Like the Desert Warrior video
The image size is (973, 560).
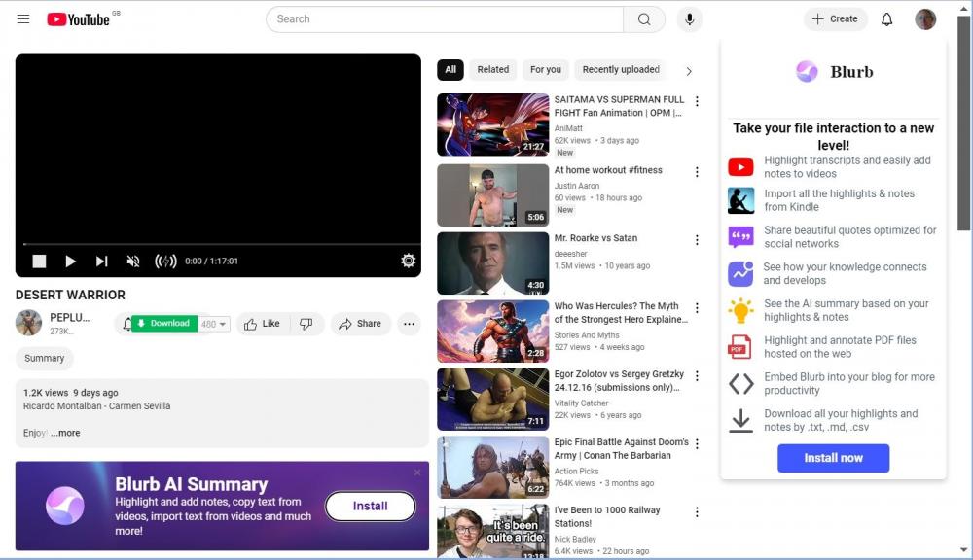tap(261, 324)
